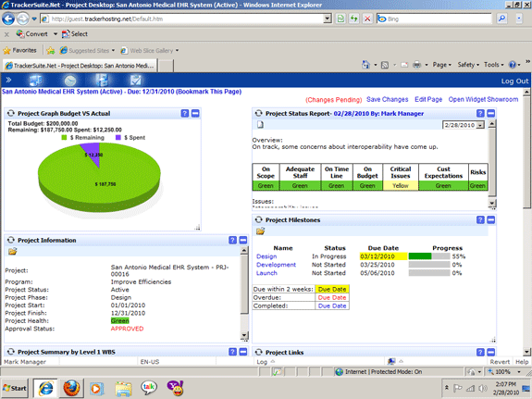Open help for Project Information widget
This screenshot has width=532, height=399.
(232, 240)
